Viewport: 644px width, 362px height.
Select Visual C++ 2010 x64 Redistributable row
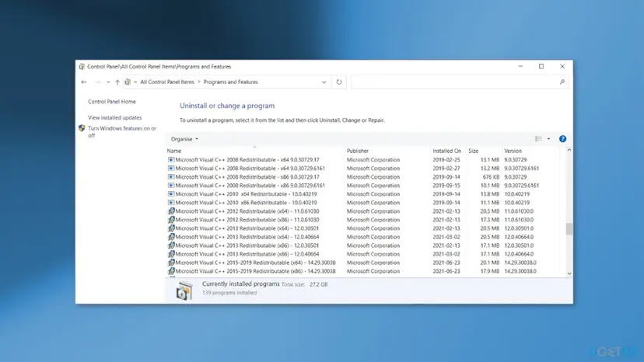click(x=362, y=194)
